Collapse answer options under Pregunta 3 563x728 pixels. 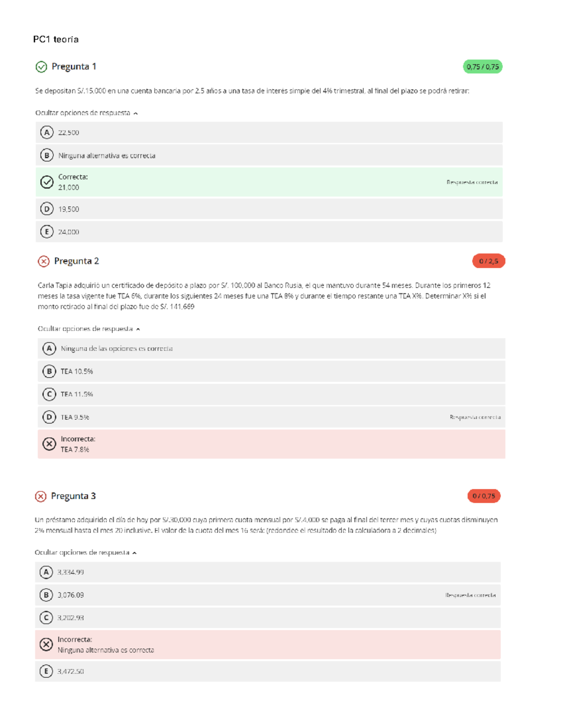pyautogui.click(x=85, y=553)
